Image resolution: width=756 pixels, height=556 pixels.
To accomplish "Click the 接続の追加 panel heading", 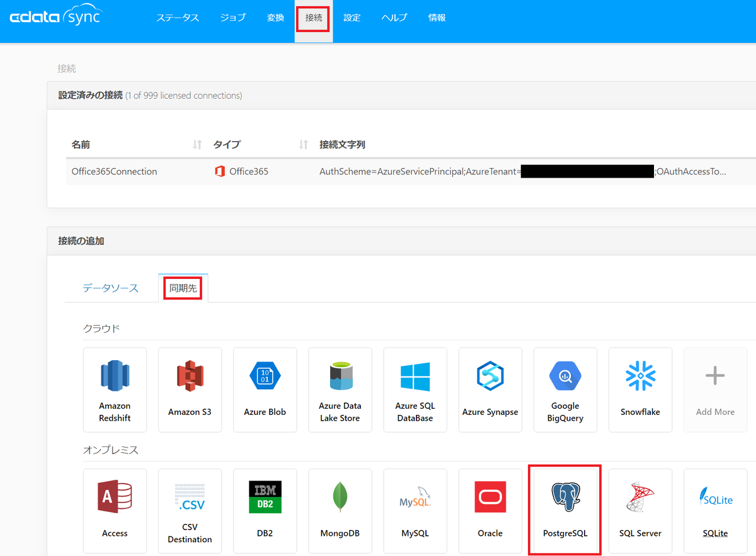I will tap(81, 241).
